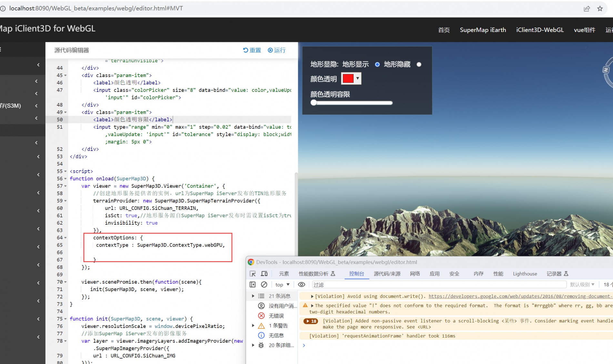Viewport: 613px width, 364px height.
Task: Switch to the 性能数据分析 DevTools tab
Action: pos(317,274)
